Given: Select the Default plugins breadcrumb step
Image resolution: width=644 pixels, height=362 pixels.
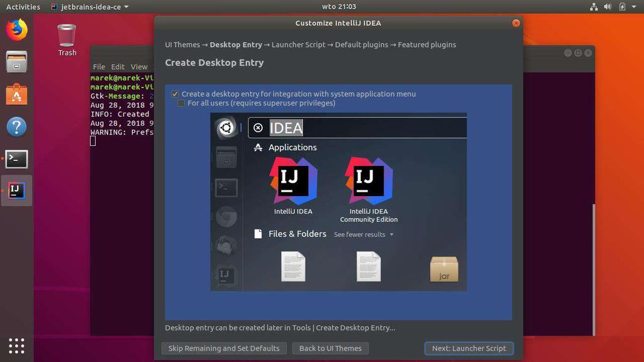Looking at the screenshot, I should [362, 45].
